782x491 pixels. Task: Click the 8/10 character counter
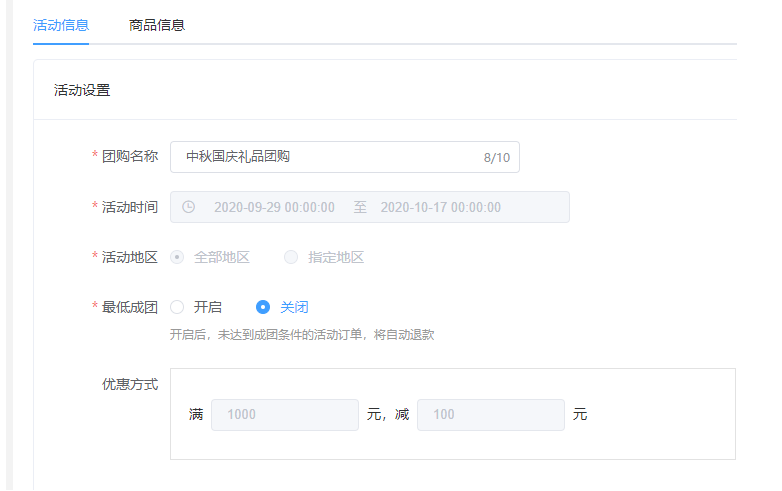[496, 158]
